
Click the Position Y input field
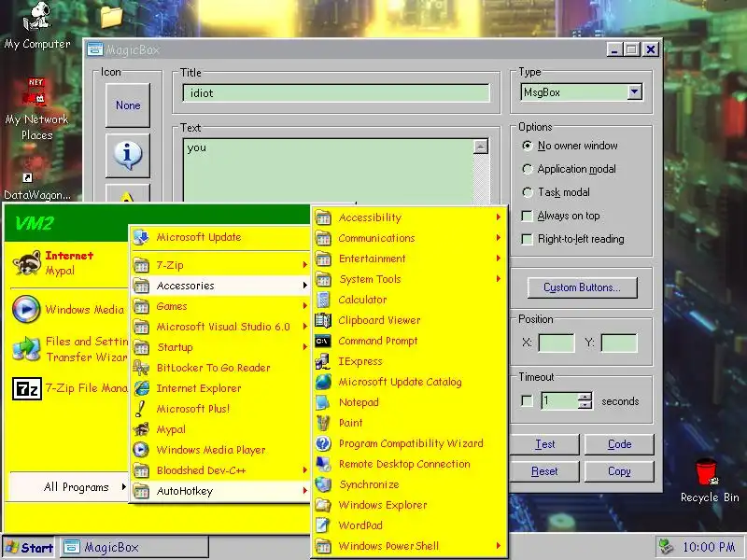(619, 343)
